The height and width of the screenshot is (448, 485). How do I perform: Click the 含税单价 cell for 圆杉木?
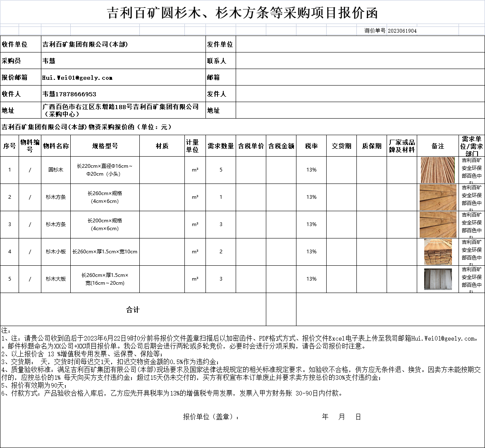251,170
